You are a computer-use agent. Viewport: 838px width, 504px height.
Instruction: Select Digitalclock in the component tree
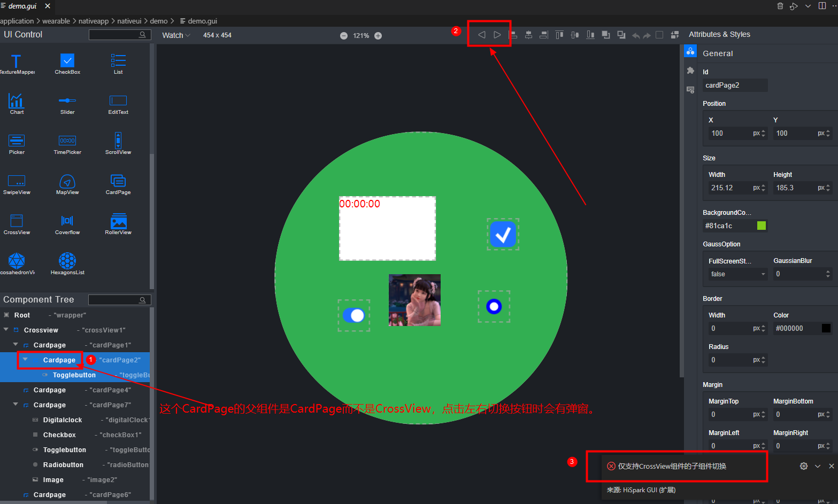coord(63,420)
